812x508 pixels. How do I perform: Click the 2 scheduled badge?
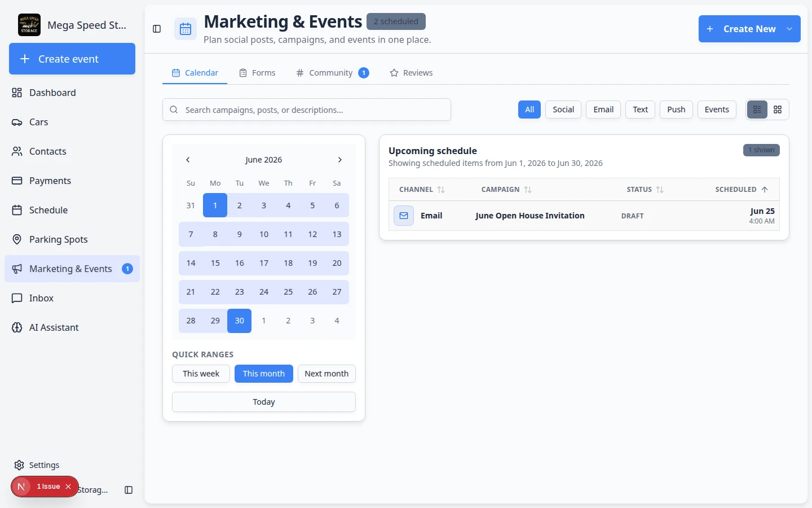pyautogui.click(x=396, y=21)
